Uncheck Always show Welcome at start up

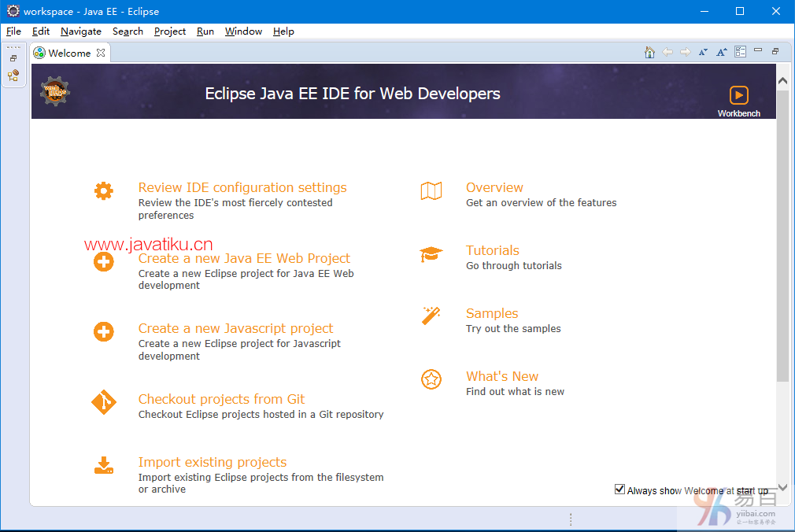619,490
